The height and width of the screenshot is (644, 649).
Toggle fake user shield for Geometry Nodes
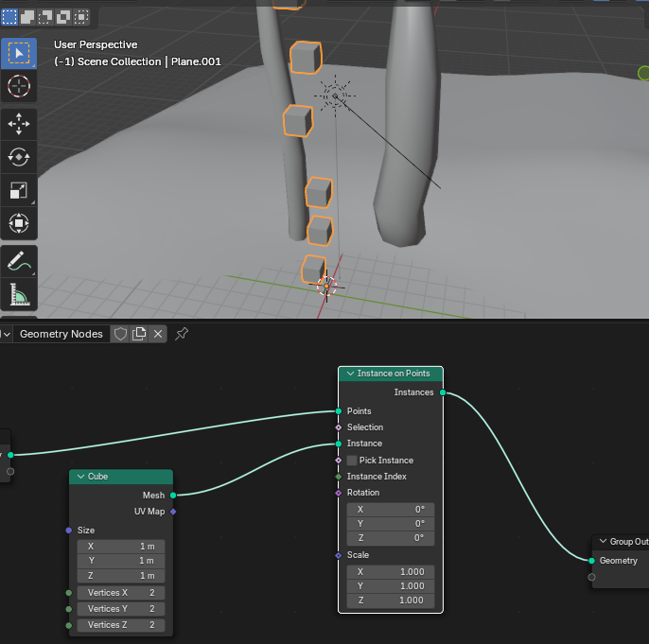tap(120, 334)
